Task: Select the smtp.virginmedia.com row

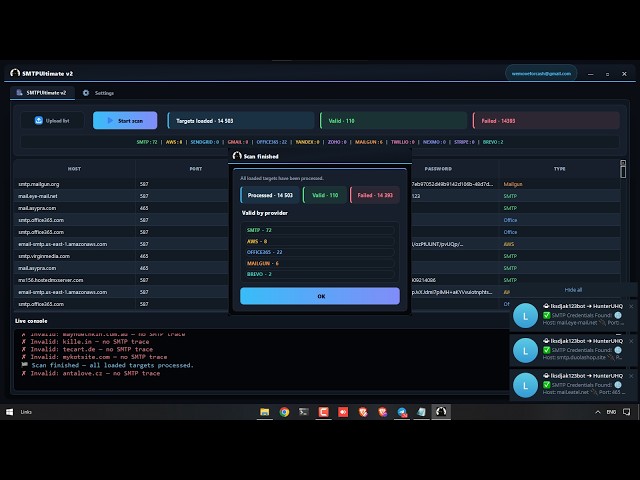Action: (317, 256)
